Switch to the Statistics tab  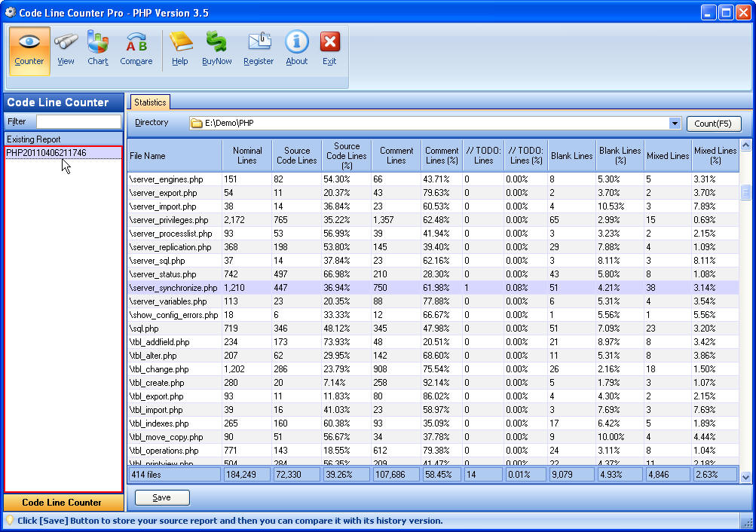pyautogui.click(x=150, y=102)
